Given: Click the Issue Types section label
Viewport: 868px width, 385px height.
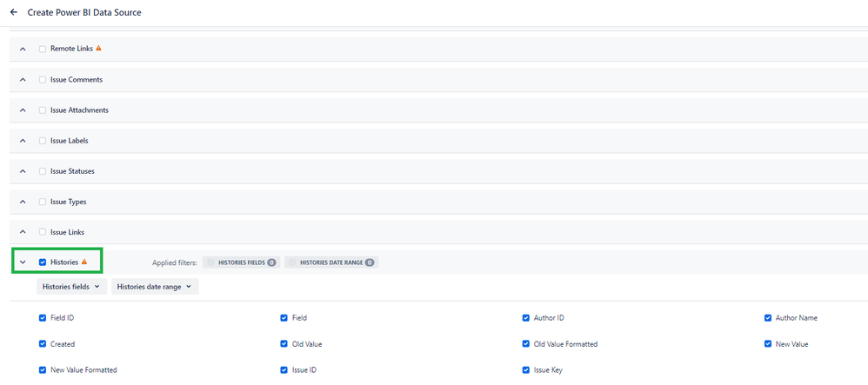Looking at the screenshot, I should [x=68, y=202].
